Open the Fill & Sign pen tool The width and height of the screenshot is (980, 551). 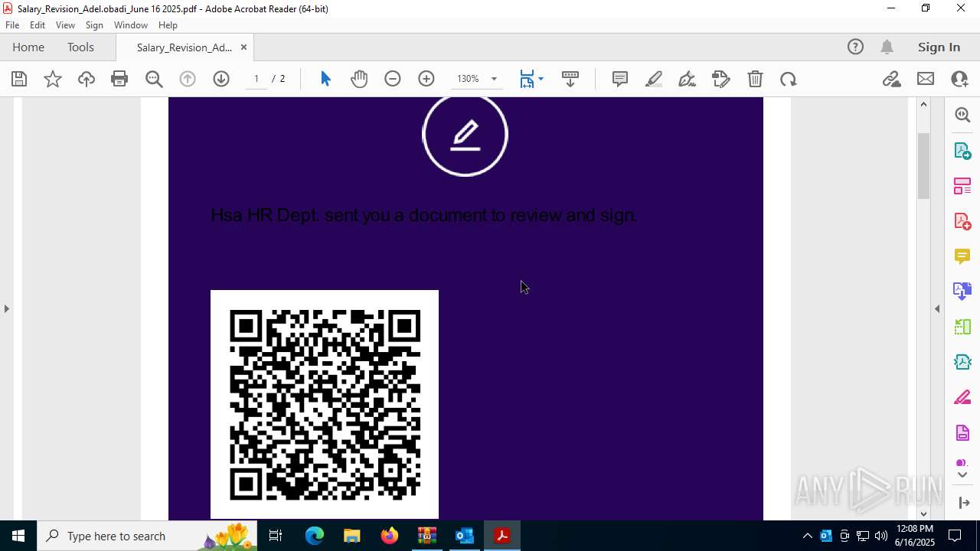(x=688, y=79)
